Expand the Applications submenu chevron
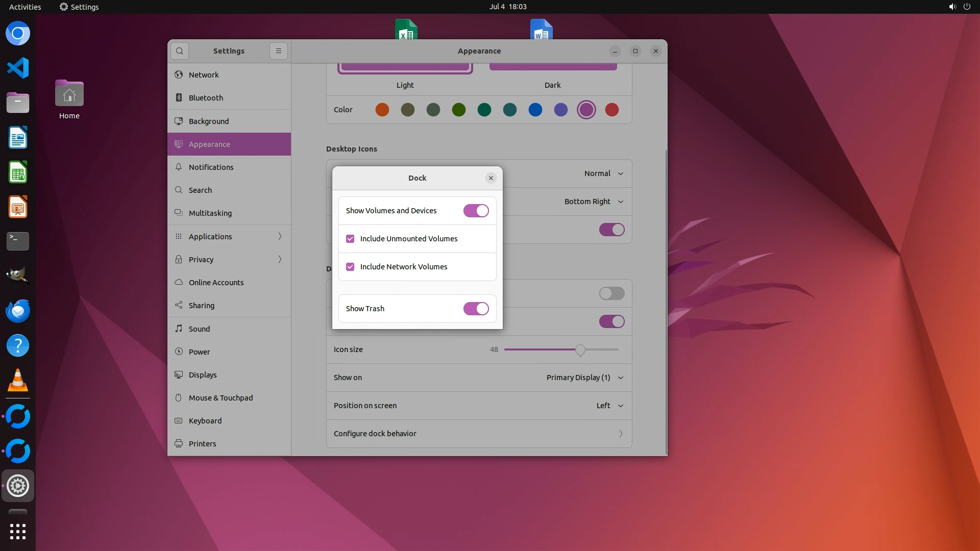Viewport: 980px width, 551px height. click(280, 236)
